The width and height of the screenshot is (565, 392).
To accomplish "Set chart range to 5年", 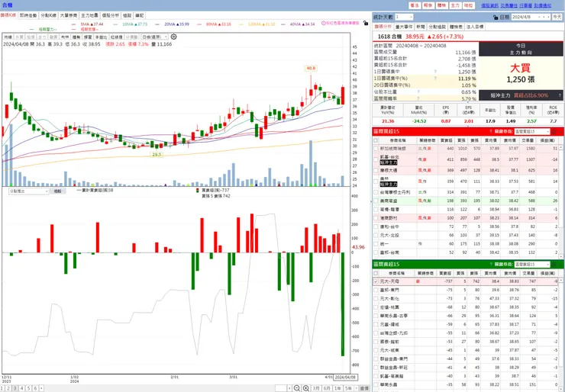I will pos(348,388).
